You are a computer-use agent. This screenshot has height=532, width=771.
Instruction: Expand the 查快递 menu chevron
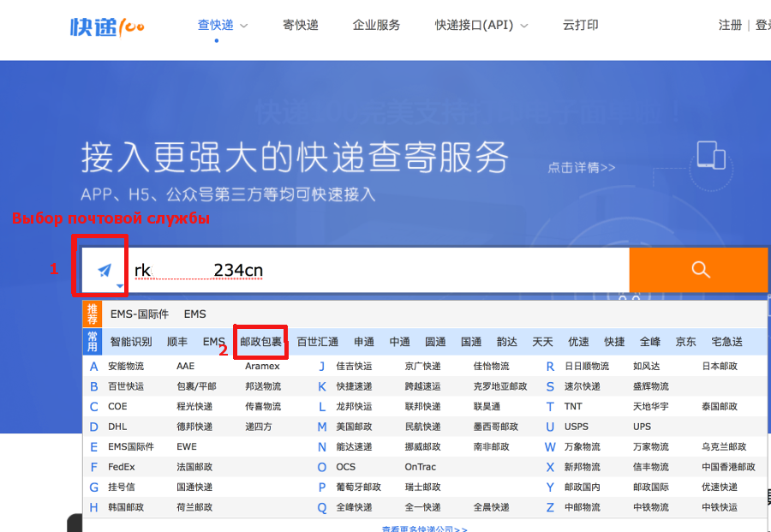[243, 26]
